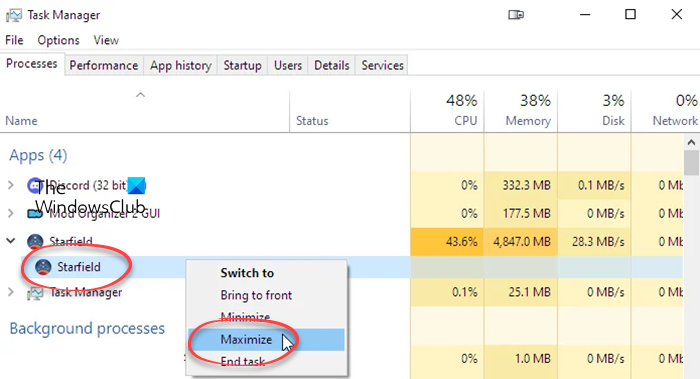Sort processes by CPU column header
The width and height of the screenshot is (700, 379).
[447, 111]
